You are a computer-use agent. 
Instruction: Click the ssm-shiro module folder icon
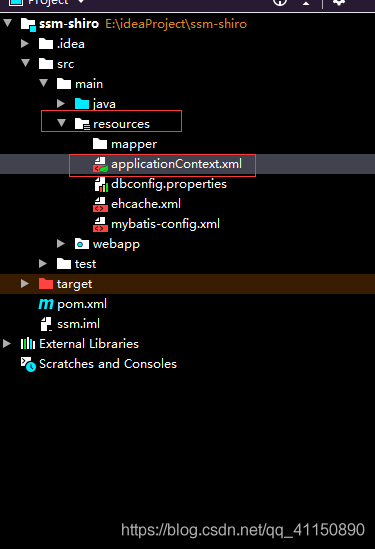coord(28,25)
